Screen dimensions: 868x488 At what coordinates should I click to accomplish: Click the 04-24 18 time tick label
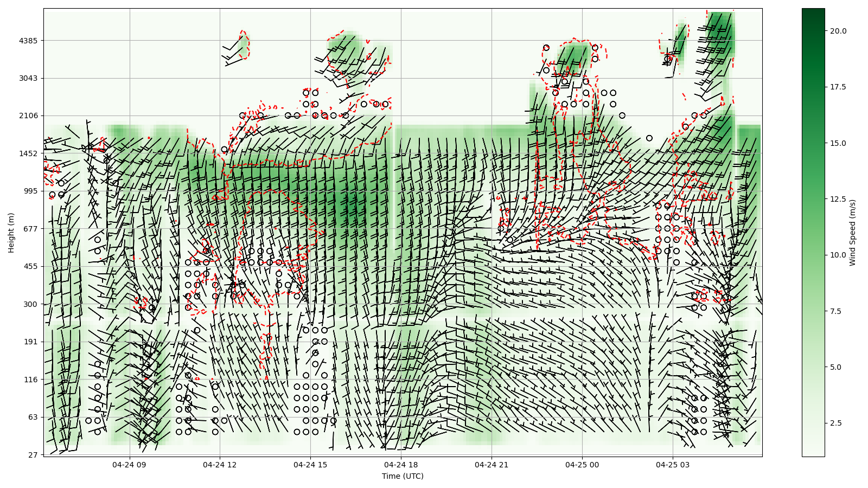point(401,465)
